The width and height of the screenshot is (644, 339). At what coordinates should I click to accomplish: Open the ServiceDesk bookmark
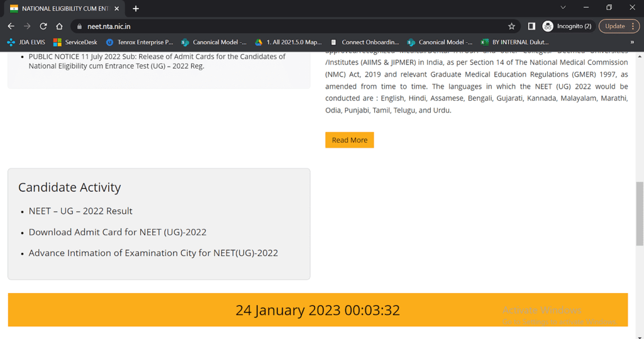coord(75,42)
